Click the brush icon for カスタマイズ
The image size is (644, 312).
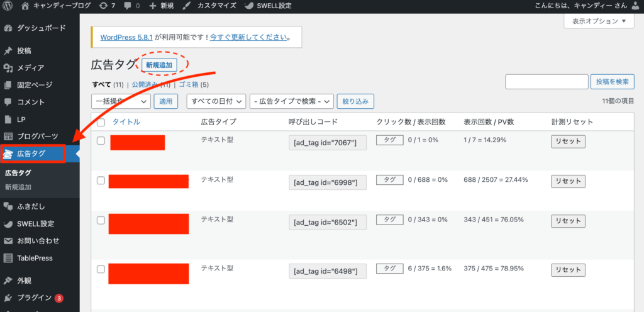[x=186, y=6]
